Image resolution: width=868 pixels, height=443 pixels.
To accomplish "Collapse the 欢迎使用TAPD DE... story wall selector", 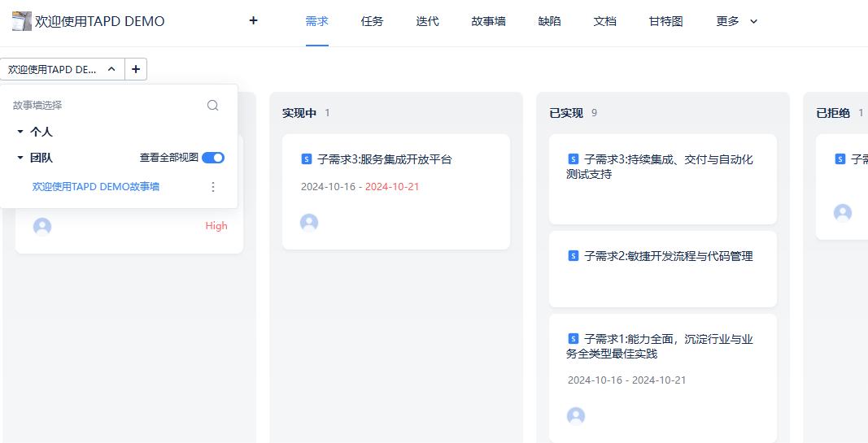I will point(63,69).
